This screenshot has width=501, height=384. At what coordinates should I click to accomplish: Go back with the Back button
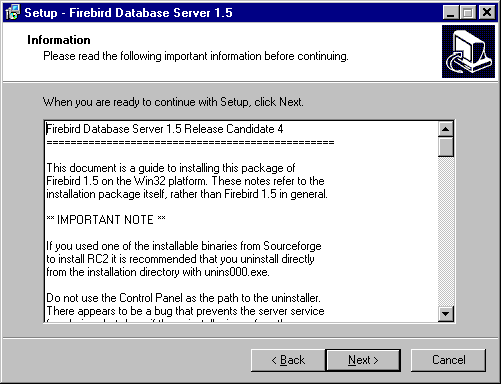pos(288,360)
